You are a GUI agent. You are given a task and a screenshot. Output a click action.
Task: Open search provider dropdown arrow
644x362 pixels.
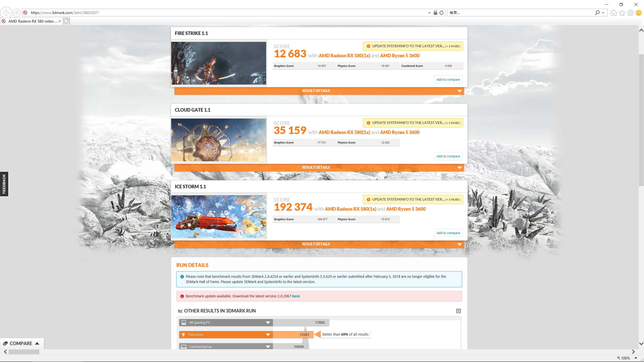coord(603,13)
